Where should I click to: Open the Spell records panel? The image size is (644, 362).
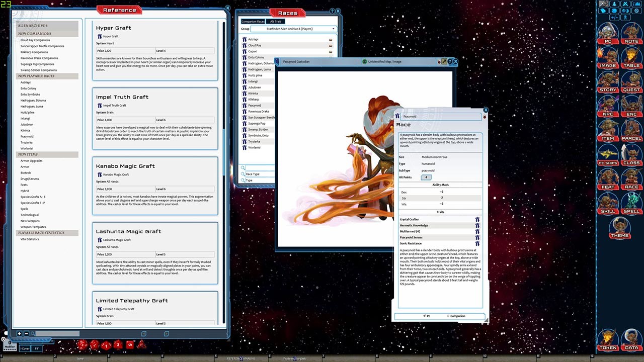click(631, 211)
